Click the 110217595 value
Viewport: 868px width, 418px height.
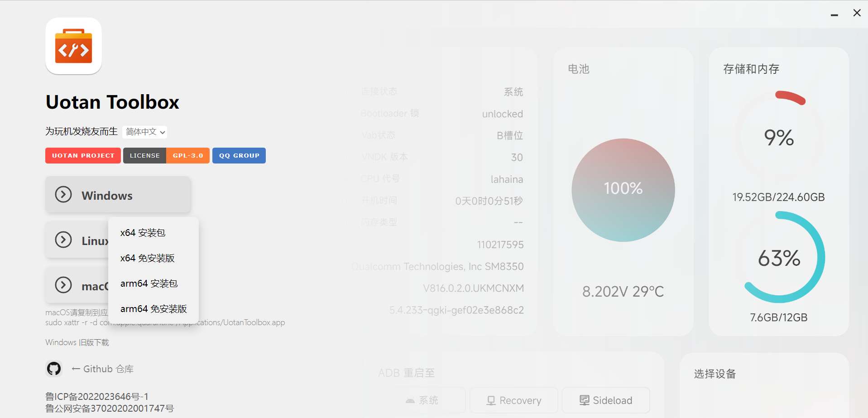pos(500,245)
